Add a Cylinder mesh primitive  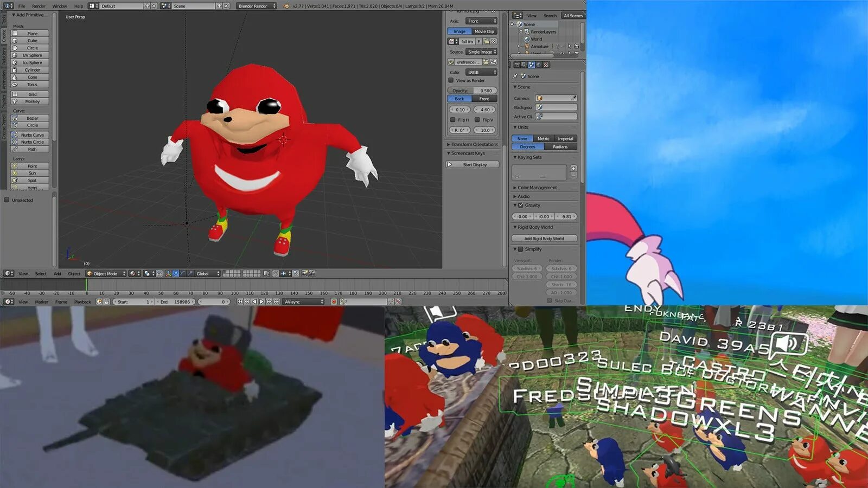click(30, 70)
